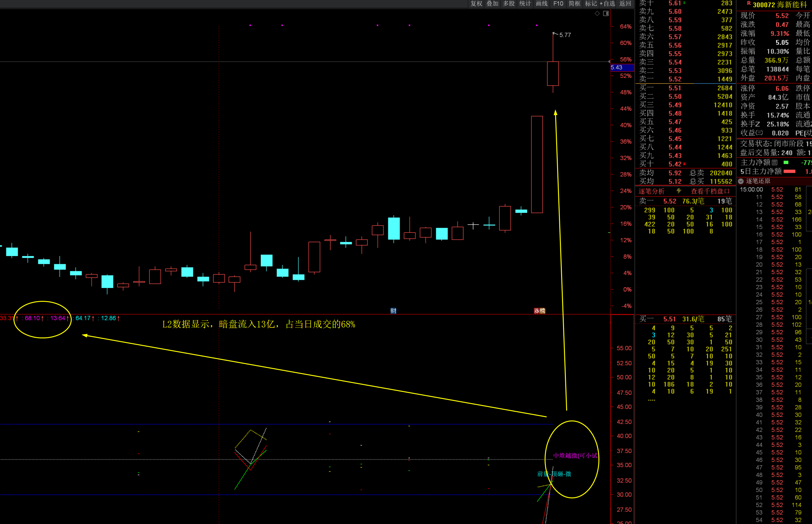Click the green up-arrow beside 卖十 price
Screen dimensions: 812x524
click(684, 3)
